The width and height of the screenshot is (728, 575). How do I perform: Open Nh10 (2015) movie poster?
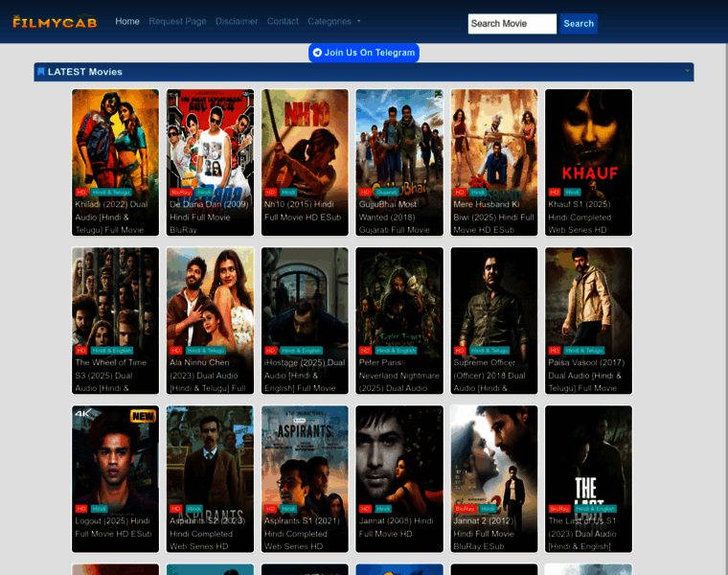[305, 163]
